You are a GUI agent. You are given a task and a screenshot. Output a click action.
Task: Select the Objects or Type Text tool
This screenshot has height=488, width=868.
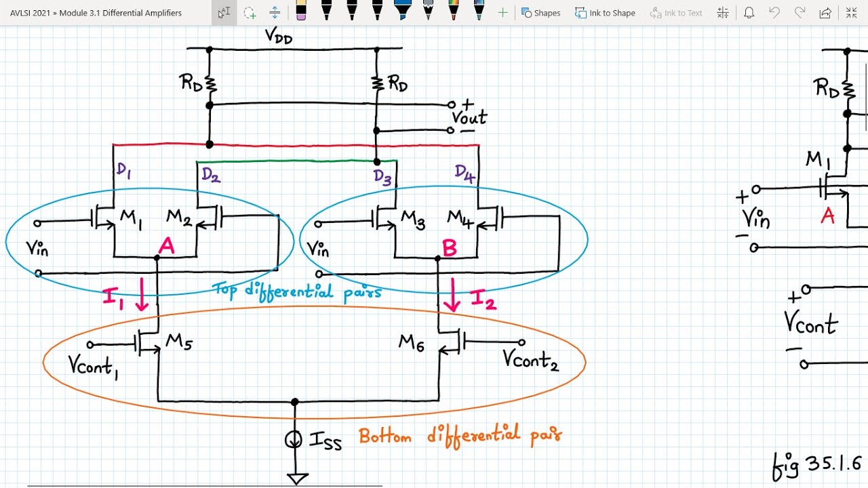click(224, 13)
